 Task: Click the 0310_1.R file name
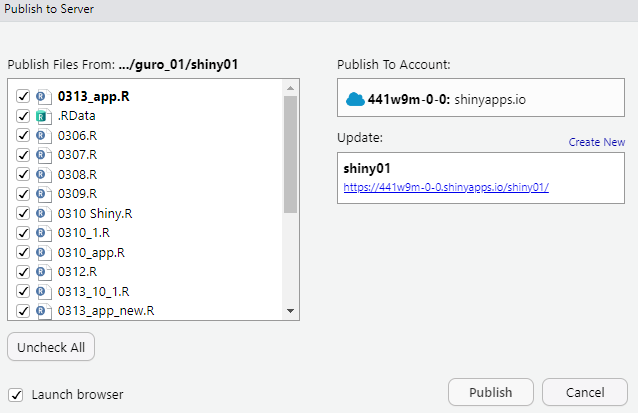pos(84,233)
